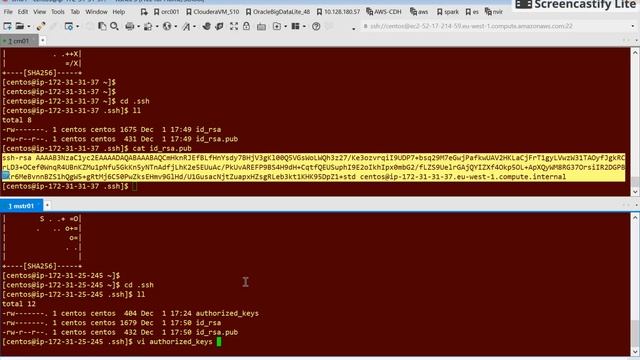Open the Tab menu
The width and height of the screenshot is (640, 360).
(x=75, y=12)
